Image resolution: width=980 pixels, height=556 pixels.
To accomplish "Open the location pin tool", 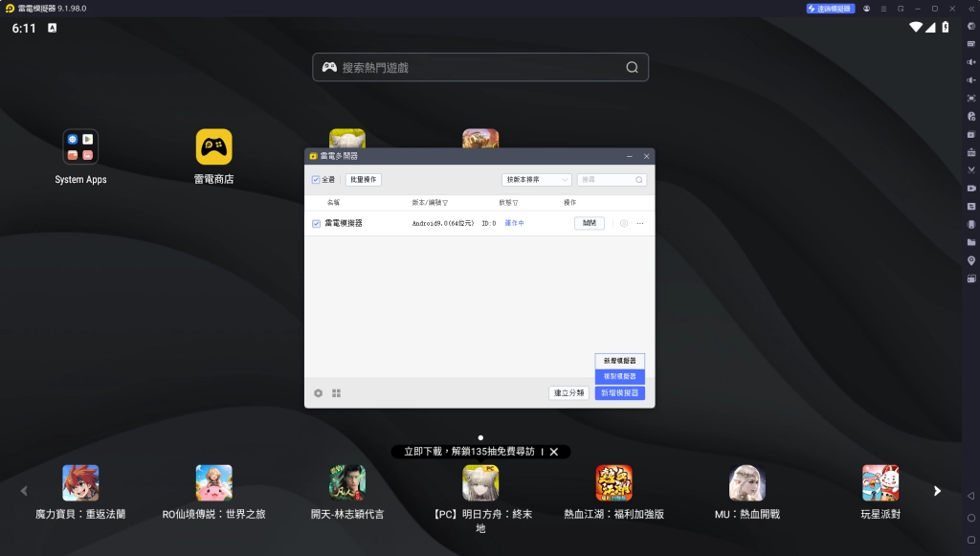I will (971, 260).
